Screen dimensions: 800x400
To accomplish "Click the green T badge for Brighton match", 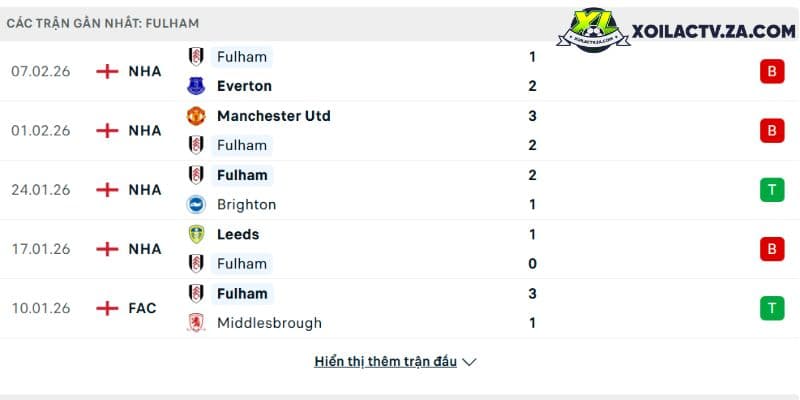I will 772,190.
